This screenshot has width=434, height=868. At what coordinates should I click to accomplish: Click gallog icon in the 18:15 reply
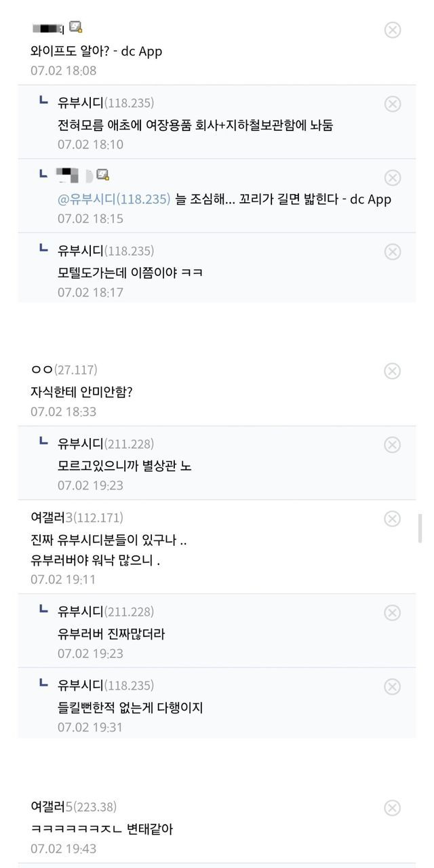tap(102, 175)
